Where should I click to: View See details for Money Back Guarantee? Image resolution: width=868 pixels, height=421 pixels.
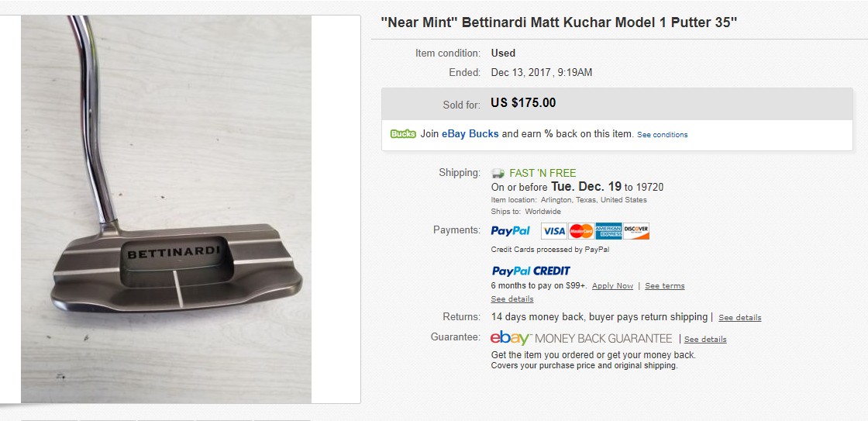(705, 340)
